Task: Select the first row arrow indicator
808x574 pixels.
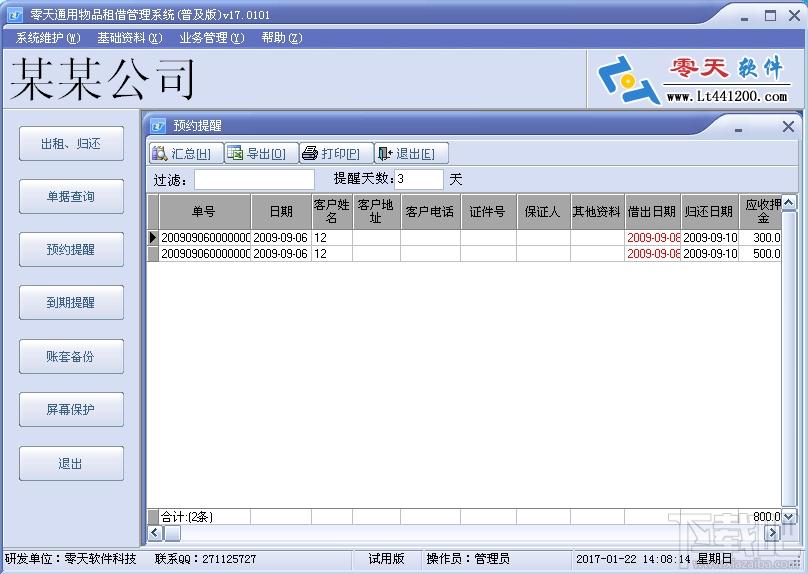Action: (153, 238)
